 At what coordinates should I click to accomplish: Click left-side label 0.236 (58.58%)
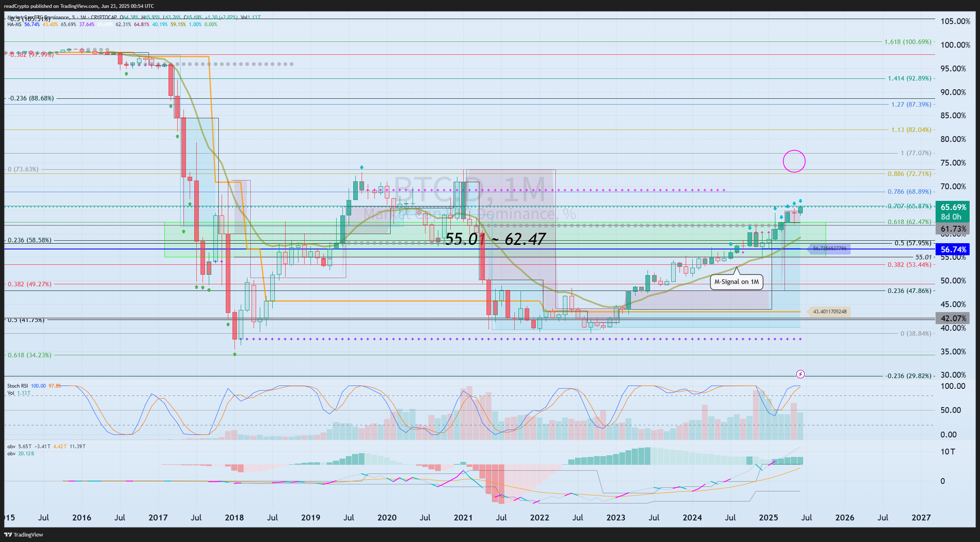coord(30,240)
